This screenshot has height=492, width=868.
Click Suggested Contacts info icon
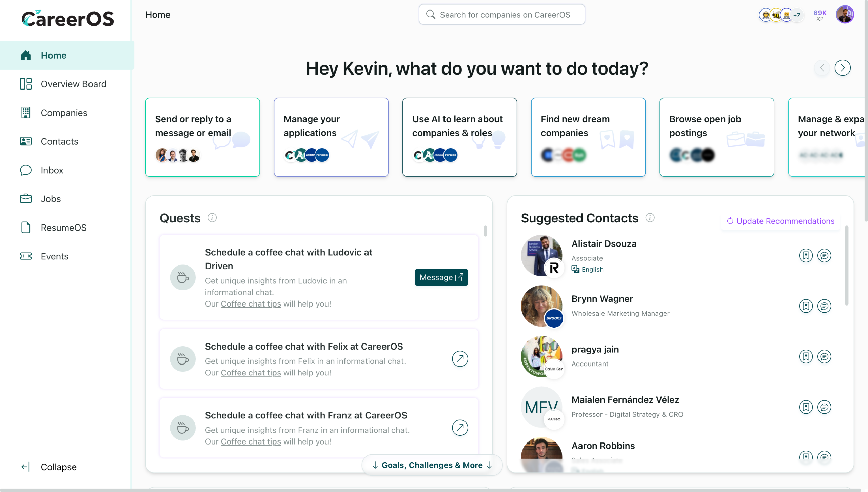[650, 218]
